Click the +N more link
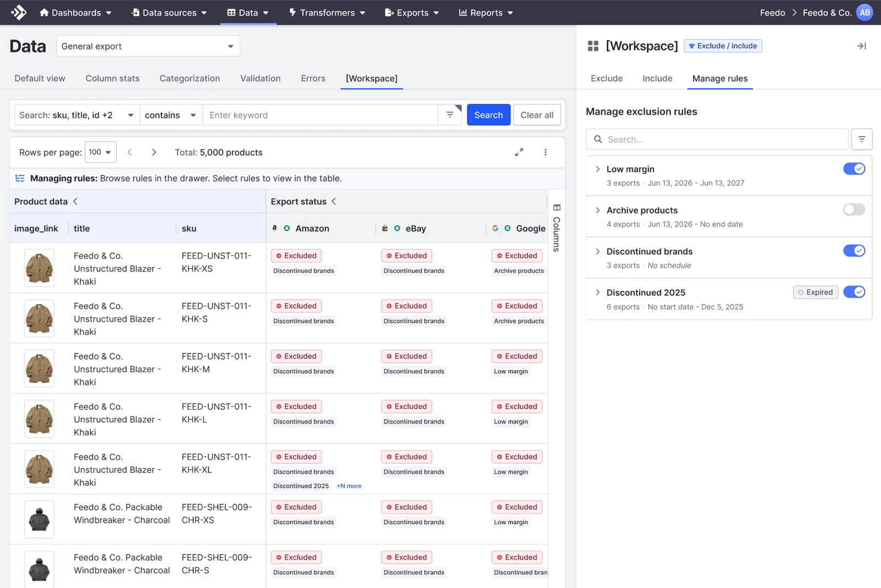Screen dimensions: 881x588 (x=349, y=486)
